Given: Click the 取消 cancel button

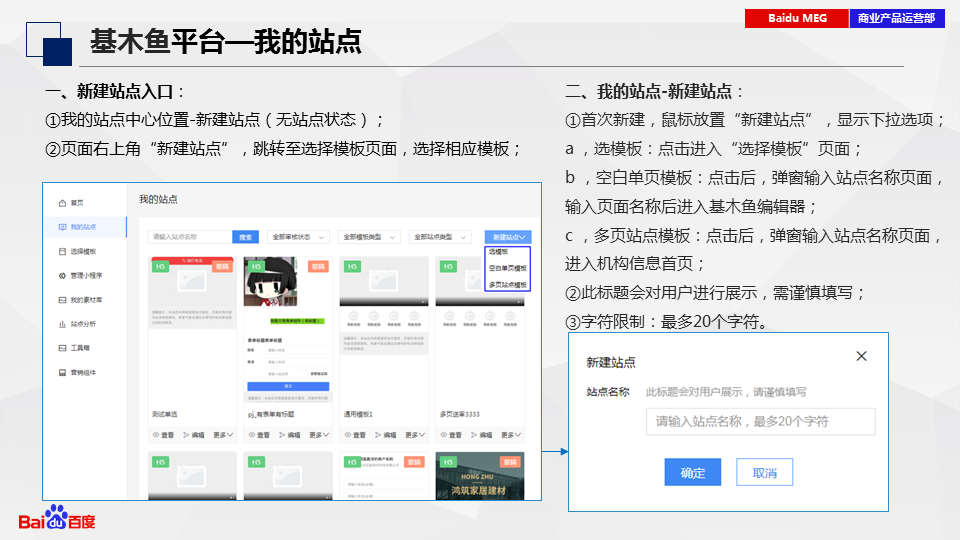Looking at the screenshot, I should 765,472.
